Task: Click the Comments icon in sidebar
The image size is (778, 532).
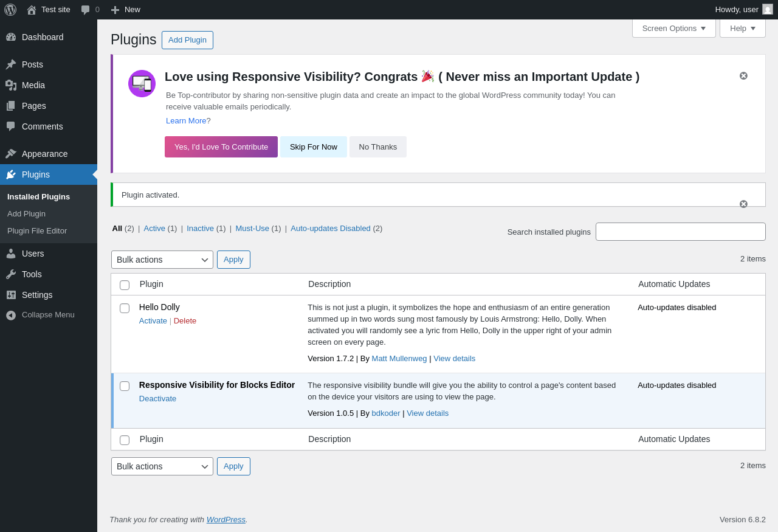Action: pos(11,126)
